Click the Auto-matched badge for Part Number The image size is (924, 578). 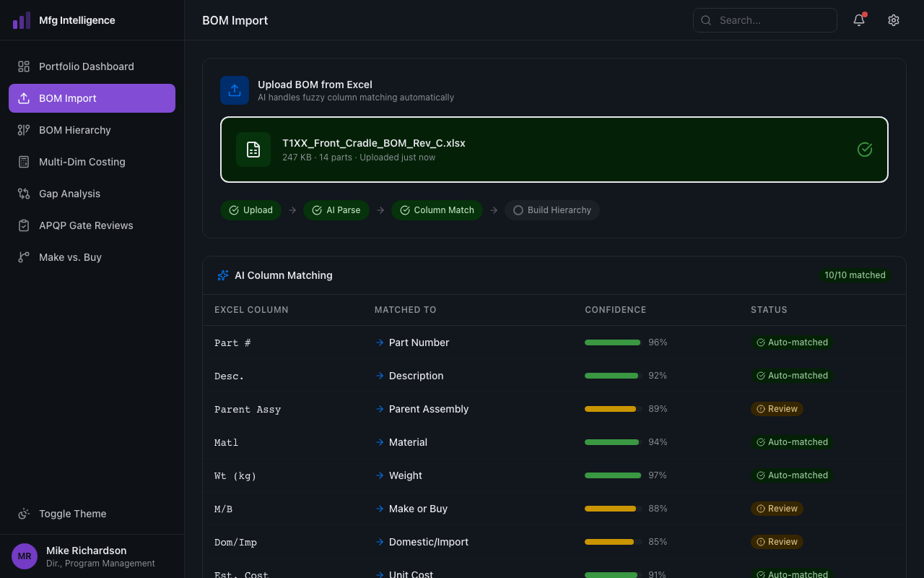click(793, 342)
